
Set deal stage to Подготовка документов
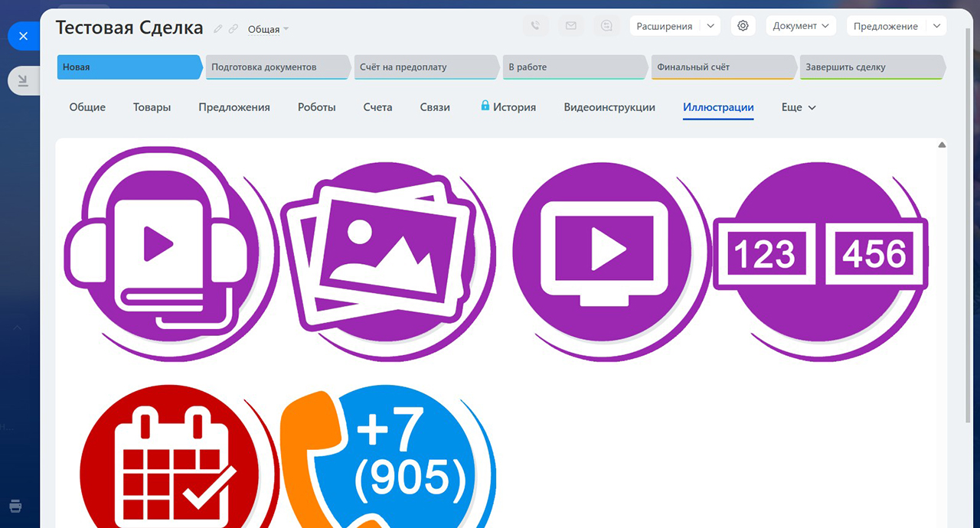[x=276, y=67]
